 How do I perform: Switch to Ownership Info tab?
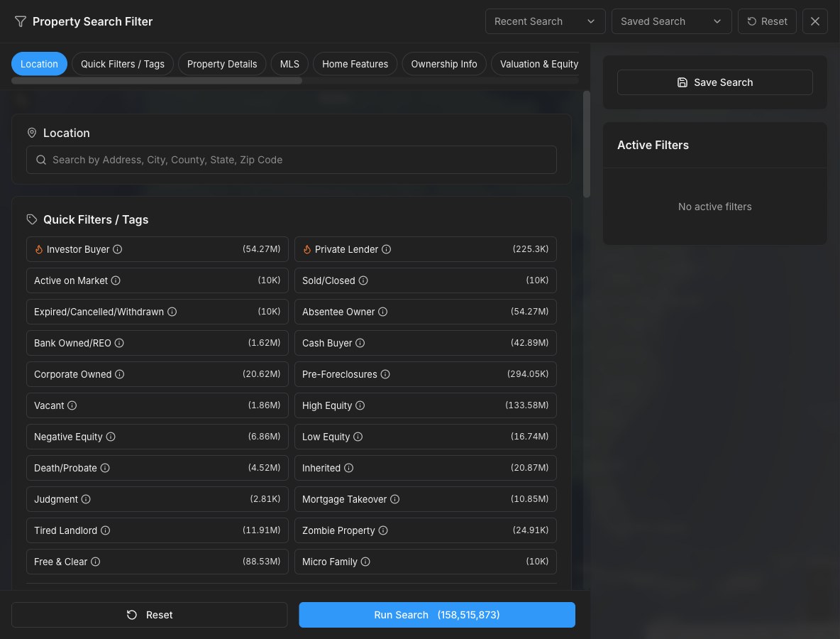443,64
